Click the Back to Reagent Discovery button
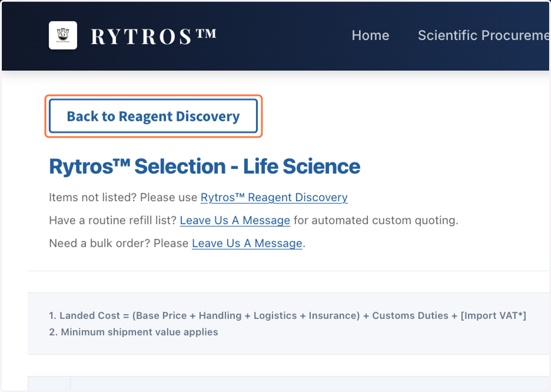The height and width of the screenshot is (392, 551). pos(153,116)
